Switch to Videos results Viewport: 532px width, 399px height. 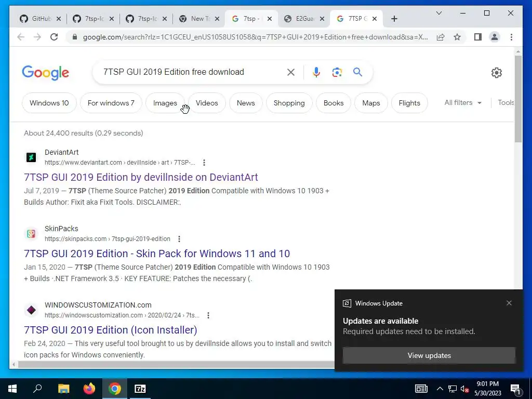pyautogui.click(x=207, y=103)
